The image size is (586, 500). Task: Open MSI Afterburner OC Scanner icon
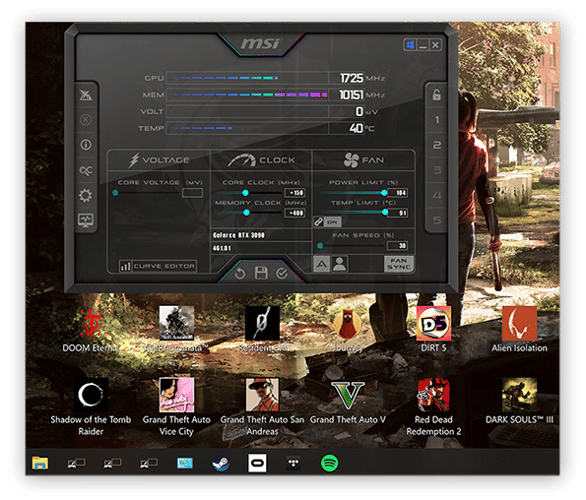coord(86,170)
